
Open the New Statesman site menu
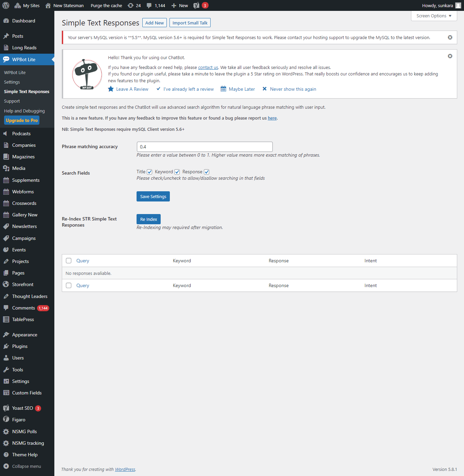pos(65,5)
